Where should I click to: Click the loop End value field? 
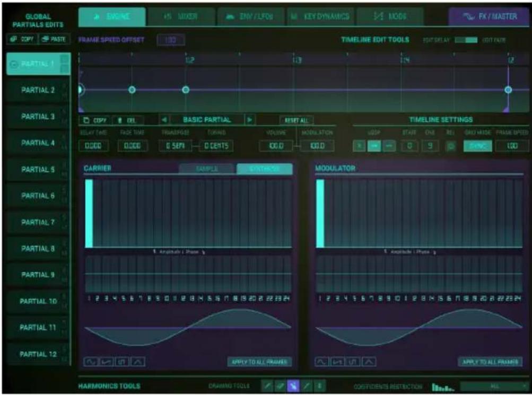[x=430, y=146]
